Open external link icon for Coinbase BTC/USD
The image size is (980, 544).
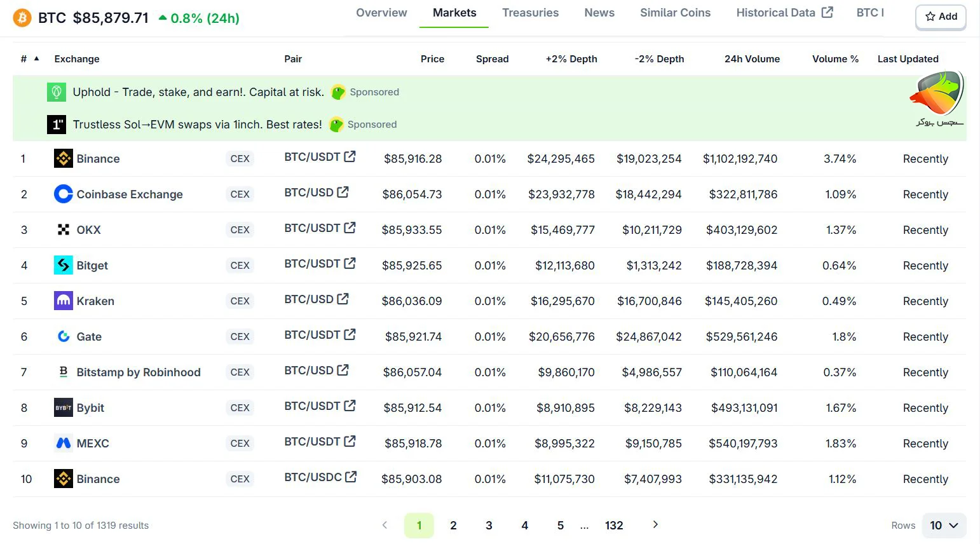(343, 192)
